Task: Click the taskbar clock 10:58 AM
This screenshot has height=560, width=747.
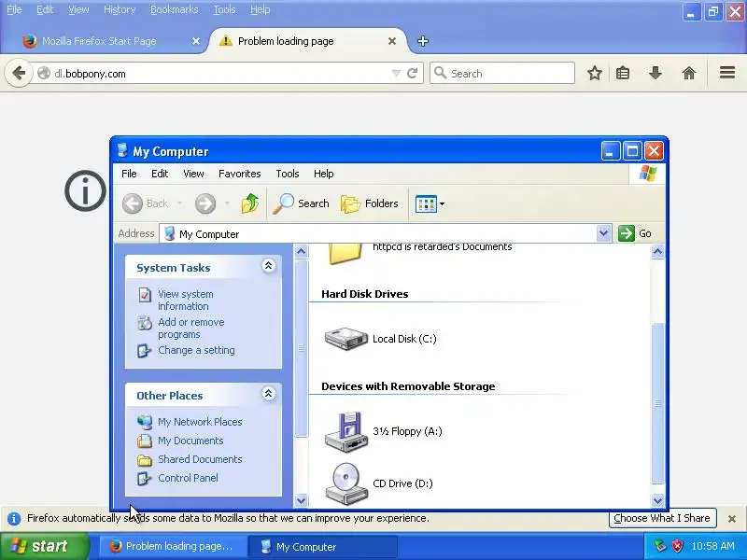Action: 713,546
